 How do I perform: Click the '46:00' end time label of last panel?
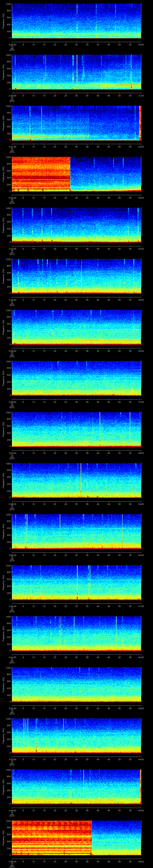click(x=141, y=861)
